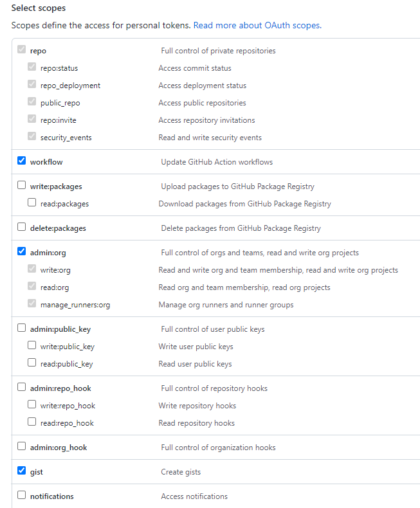Toggle the manage_runners:org checkbox
The width and height of the screenshot is (420, 508).
coord(32,304)
